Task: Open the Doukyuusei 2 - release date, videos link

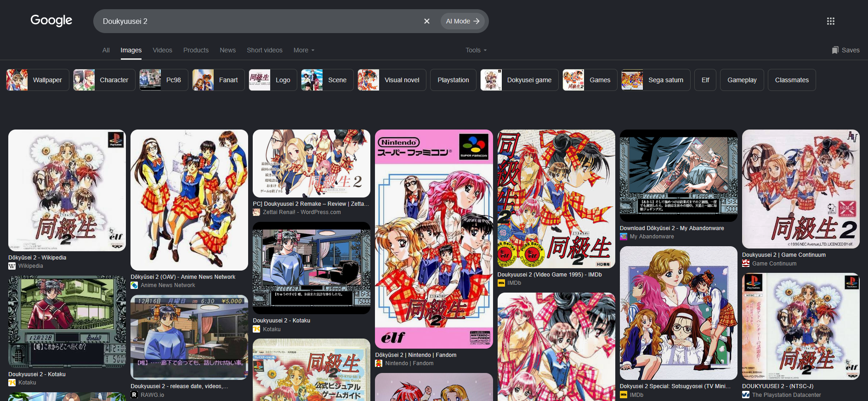Action: tap(179, 386)
